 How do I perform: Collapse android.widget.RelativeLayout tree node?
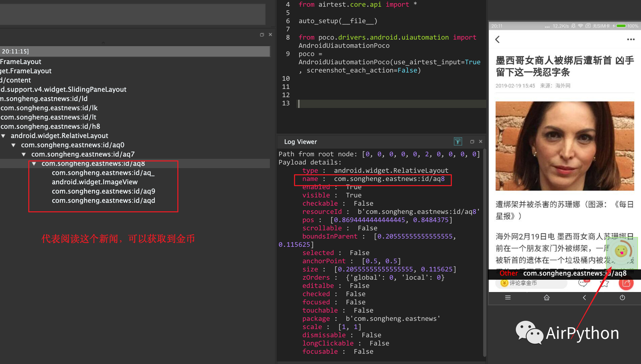tap(3, 136)
